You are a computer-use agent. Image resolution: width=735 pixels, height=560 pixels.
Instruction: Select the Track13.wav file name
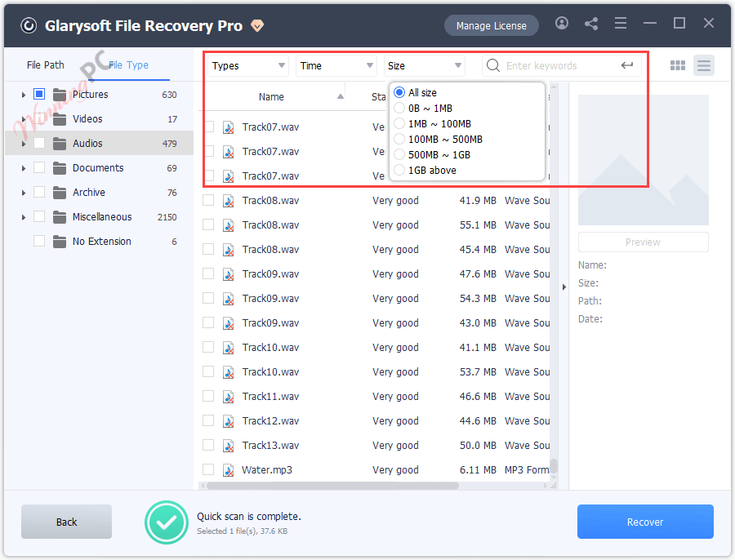[270, 445]
